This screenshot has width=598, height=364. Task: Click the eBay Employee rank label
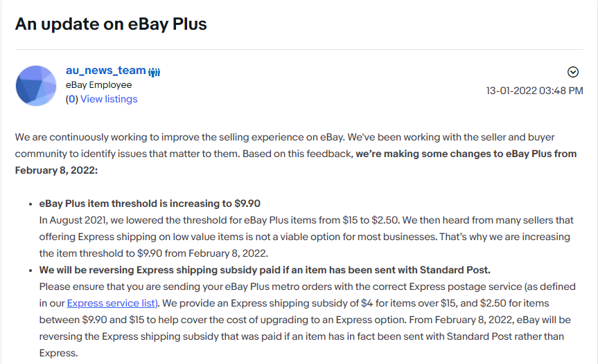99,85
